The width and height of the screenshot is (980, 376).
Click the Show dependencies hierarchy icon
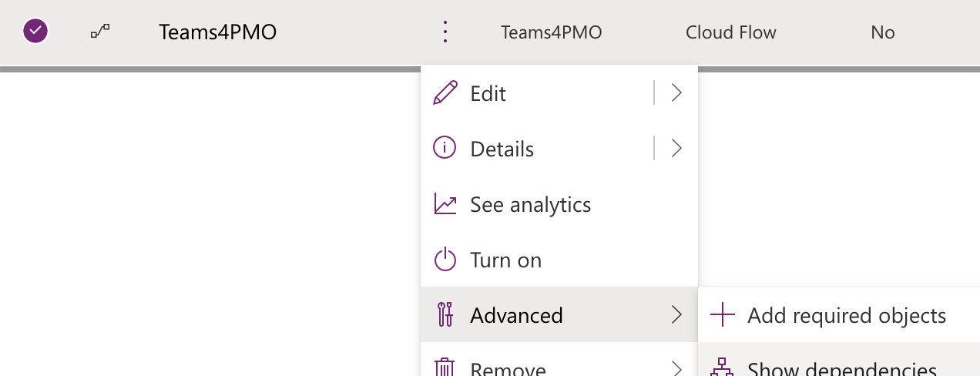tap(723, 368)
